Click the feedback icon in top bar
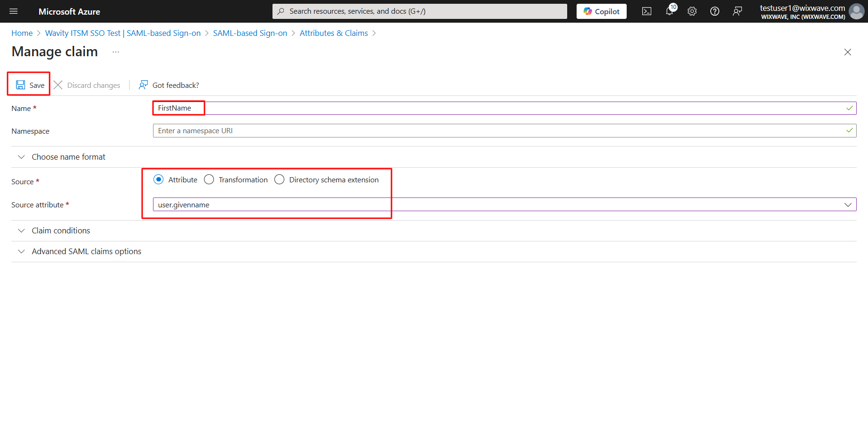868x428 pixels. coord(737,11)
